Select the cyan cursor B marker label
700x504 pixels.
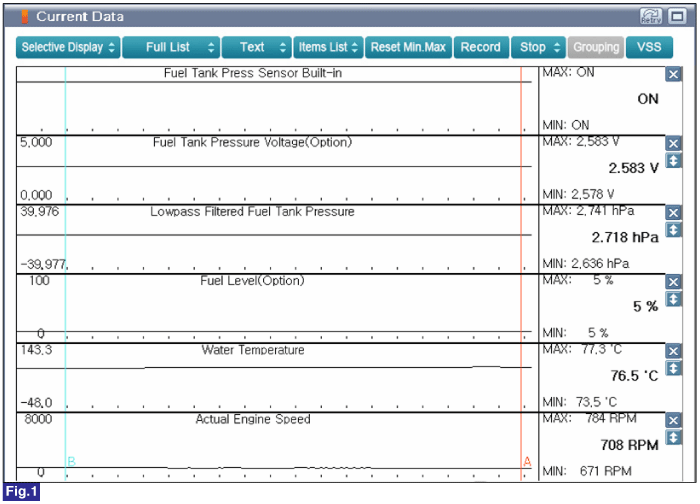(x=71, y=462)
